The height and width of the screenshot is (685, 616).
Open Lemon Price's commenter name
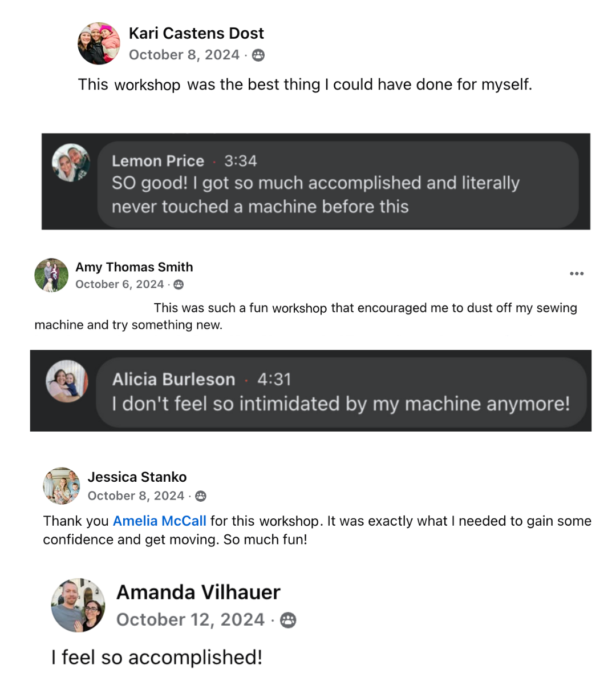[158, 161]
